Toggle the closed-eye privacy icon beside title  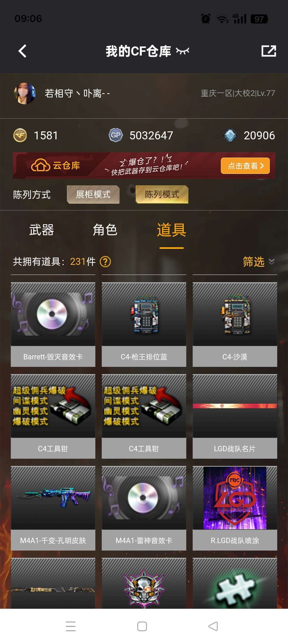coord(183,51)
